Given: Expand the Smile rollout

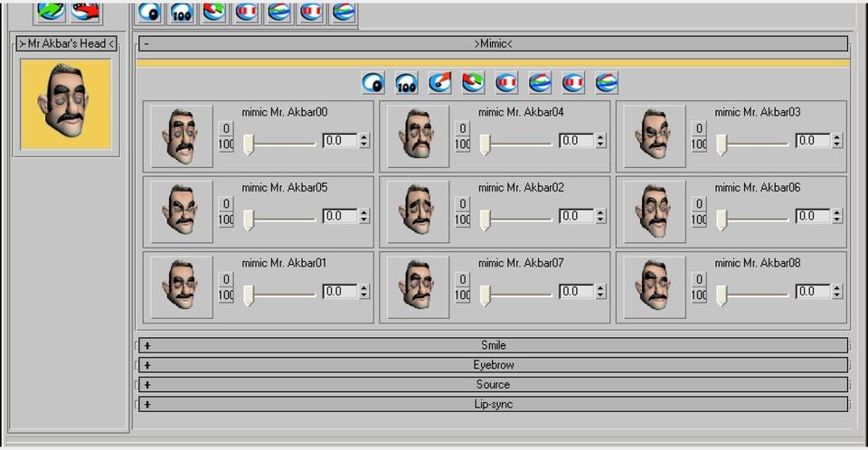Looking at the screenshot, I should 492,345.
